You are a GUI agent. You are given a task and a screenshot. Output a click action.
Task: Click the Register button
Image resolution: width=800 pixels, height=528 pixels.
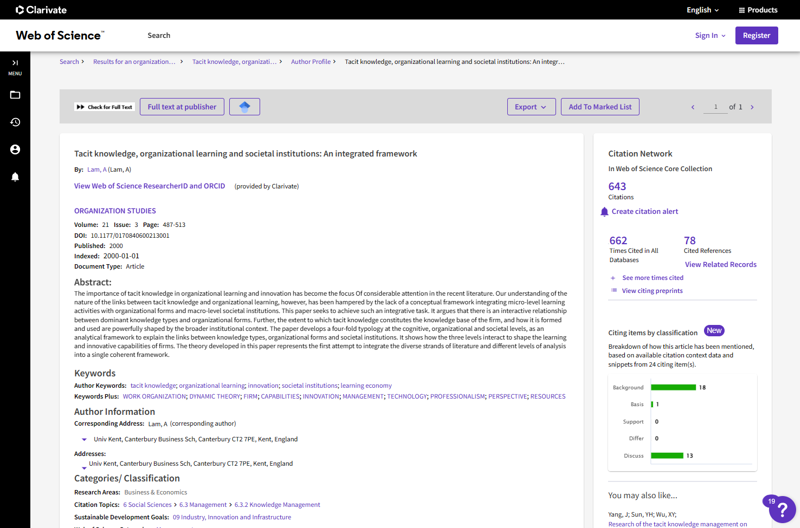tap(756, 35)
